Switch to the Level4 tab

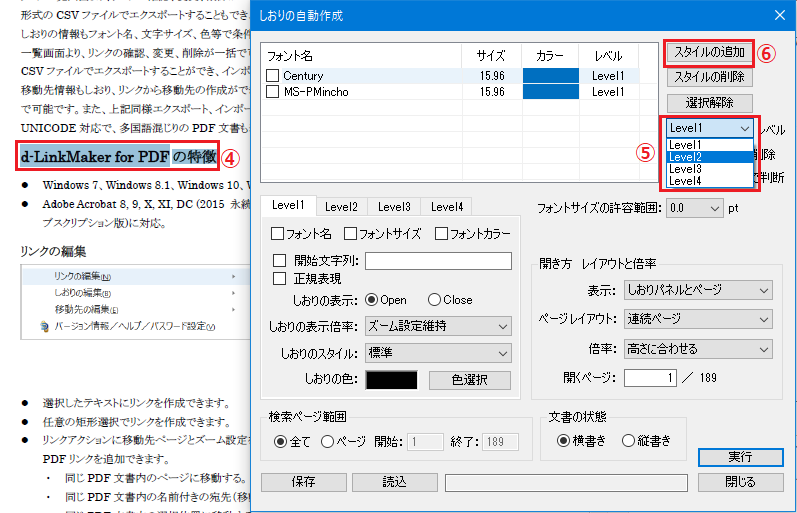coord(447,207)
